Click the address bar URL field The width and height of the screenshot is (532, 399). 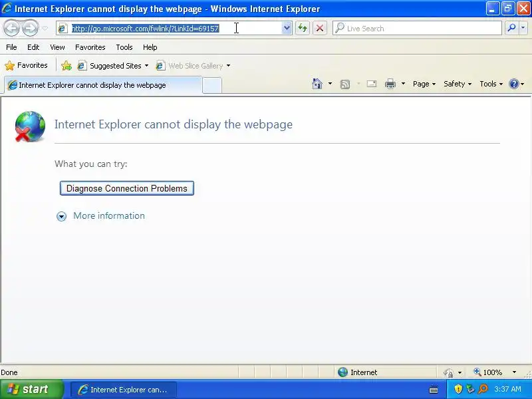click(176, 28)
